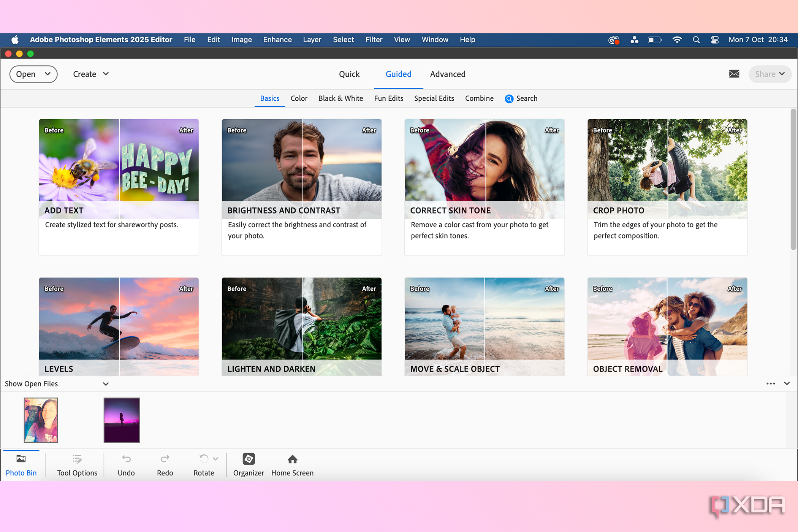Switch to the Advanced mode tab
The height and width of the screenshot is (532, 798).
[x=448, y=74]
